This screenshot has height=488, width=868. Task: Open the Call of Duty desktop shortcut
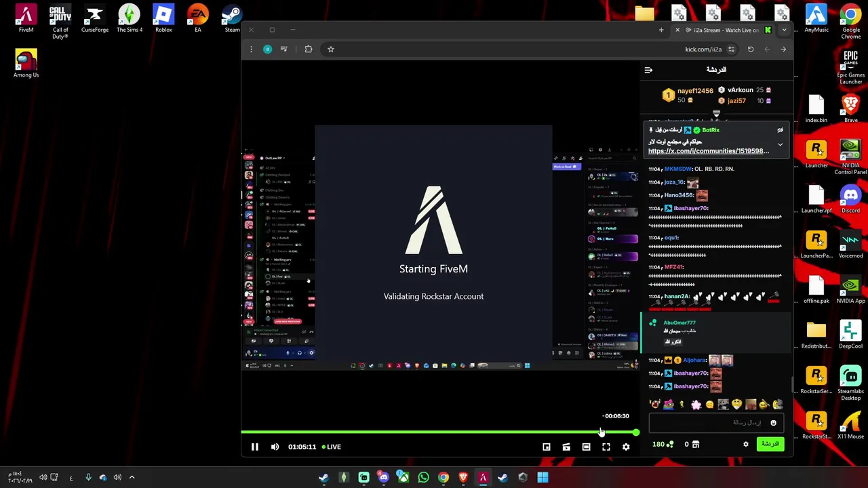[60, 22]
